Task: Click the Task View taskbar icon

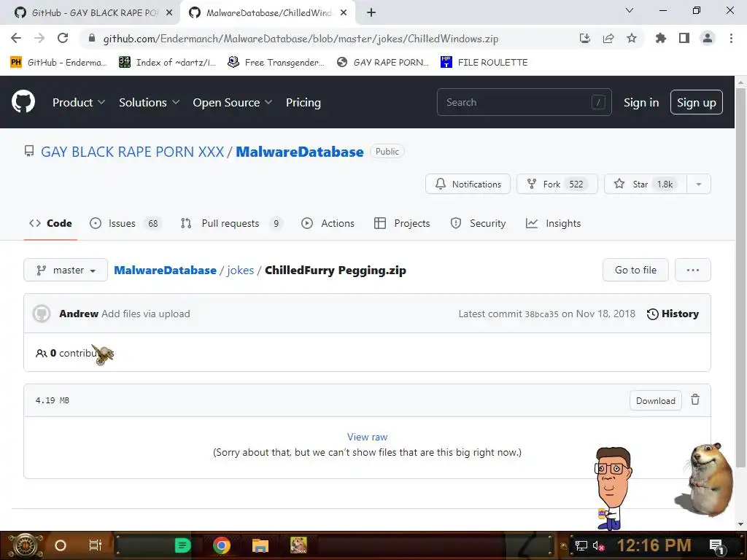Action: pyautogui.click(x=96, y=545)
